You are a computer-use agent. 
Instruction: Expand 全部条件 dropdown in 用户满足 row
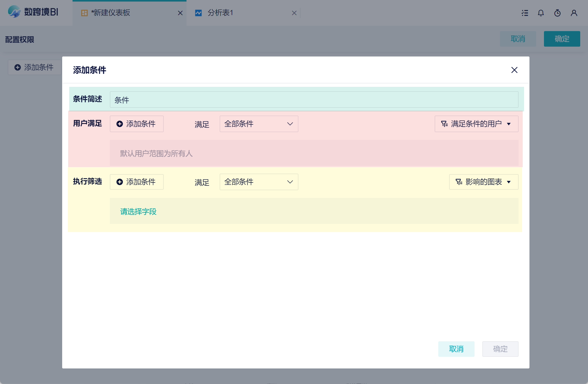click(x=259, y=124)
